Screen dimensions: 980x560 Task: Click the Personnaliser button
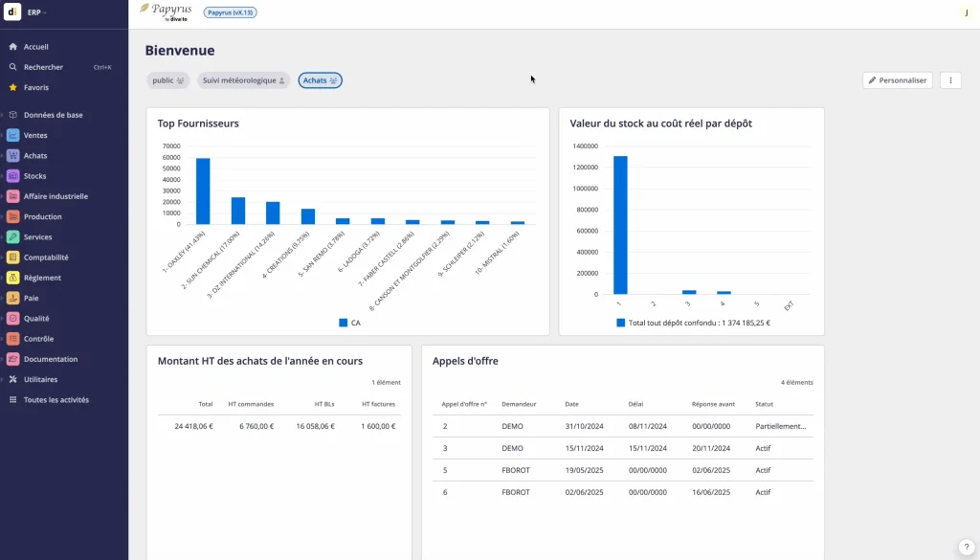point(896,79)
